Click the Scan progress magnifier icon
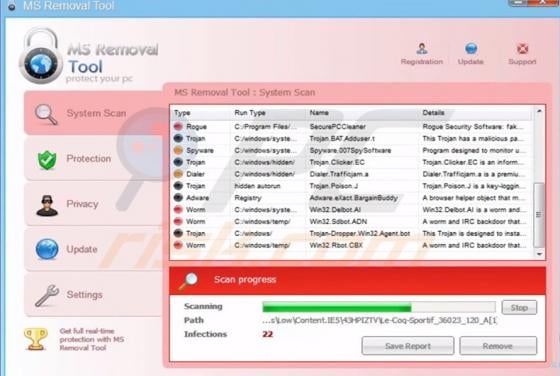560x376 pixels. pos(188,281)
